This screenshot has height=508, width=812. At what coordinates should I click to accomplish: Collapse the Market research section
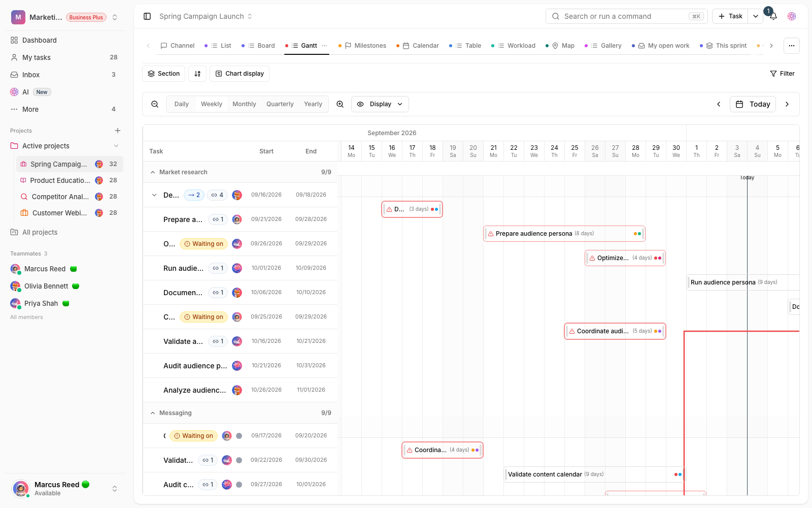click(x=153, y=172)
